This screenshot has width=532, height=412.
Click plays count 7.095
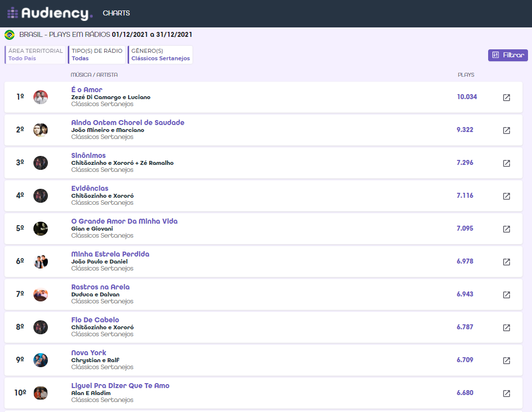(465, 229)
